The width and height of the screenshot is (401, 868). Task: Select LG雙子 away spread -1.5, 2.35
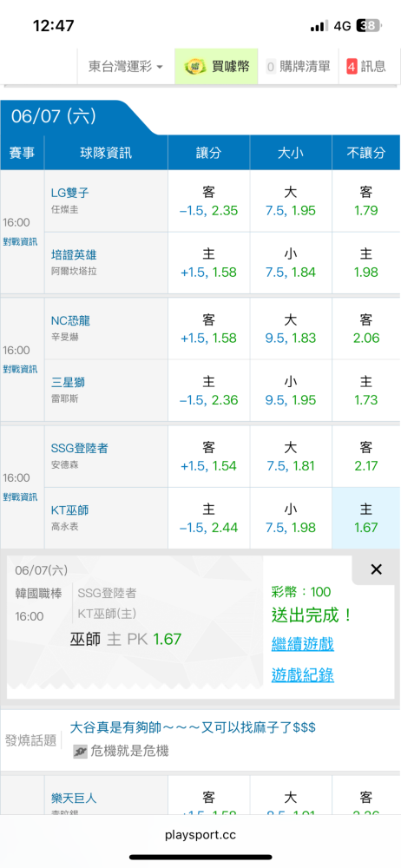tap(209, 201)
